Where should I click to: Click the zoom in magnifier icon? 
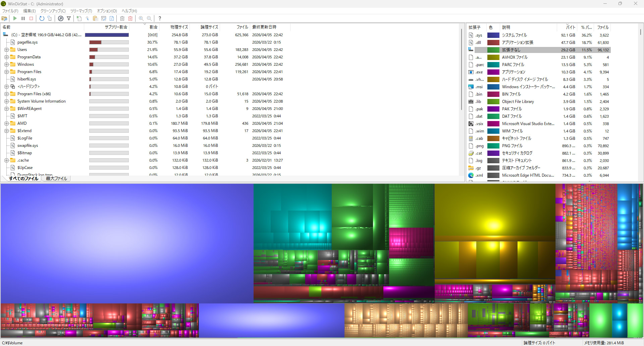(x=141, y=18)
